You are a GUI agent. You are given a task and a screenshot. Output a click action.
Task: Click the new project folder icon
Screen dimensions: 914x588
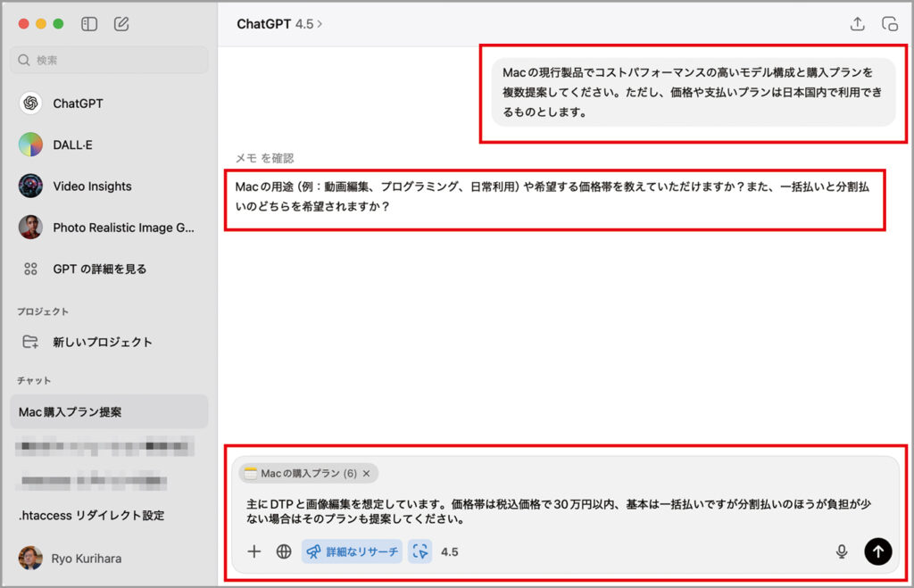click(30, 342)
